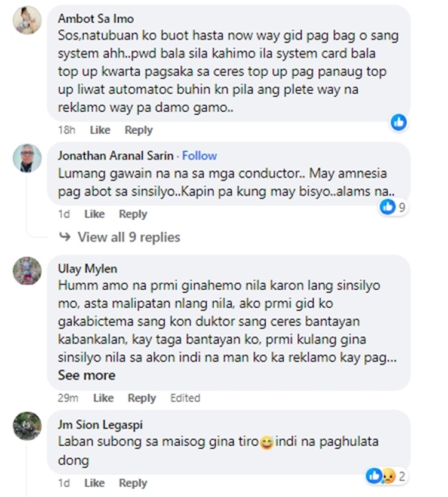Viewport: 448px width, 497px height.
Task: Expand View all 9 replies
Action: pos(128,237)
